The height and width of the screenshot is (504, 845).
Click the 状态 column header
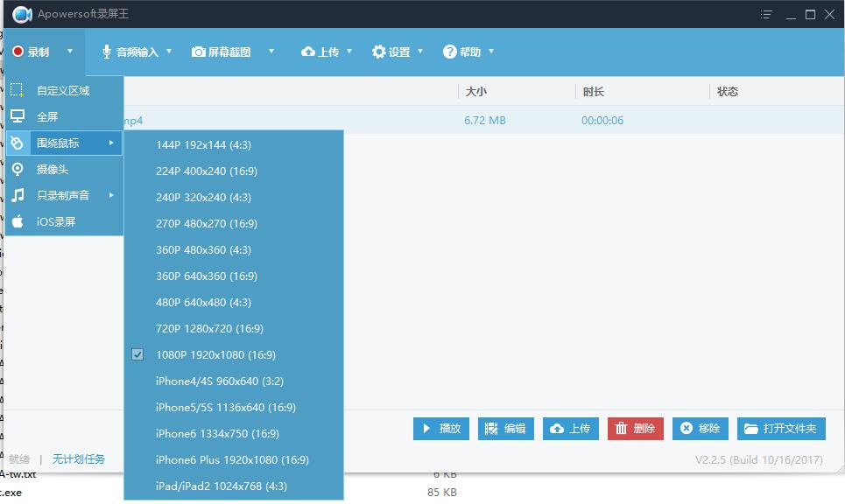[727, 92]
